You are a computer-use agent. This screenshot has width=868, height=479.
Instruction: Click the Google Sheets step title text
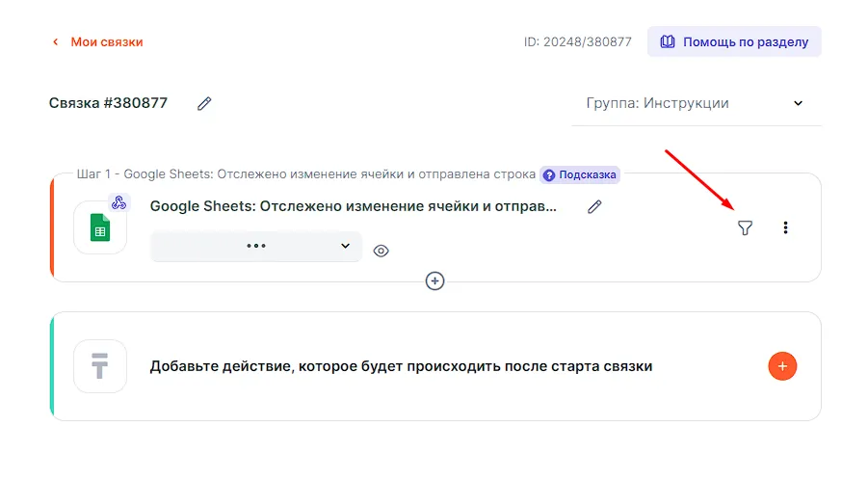click(354, 206)
